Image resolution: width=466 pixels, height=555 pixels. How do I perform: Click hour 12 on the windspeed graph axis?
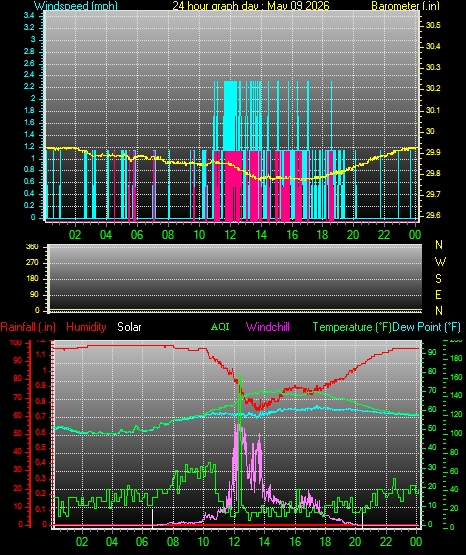pyautogui.click(x=230, y=235)
